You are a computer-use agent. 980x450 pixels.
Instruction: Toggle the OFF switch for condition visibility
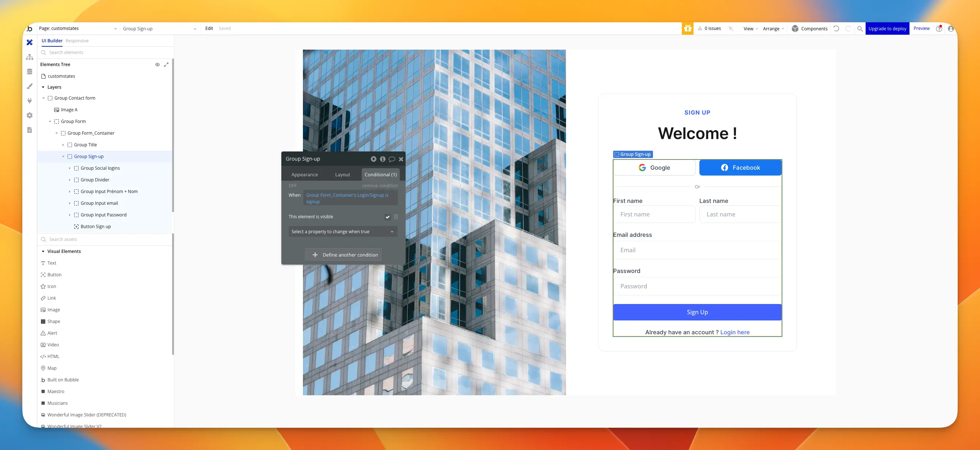292,185
